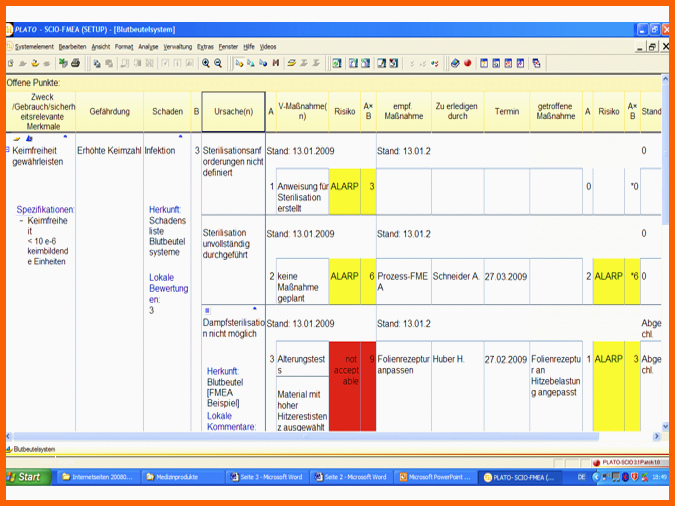Click the red ball toolbar icon
Screen dimensions: 675x506
(468, 63)
